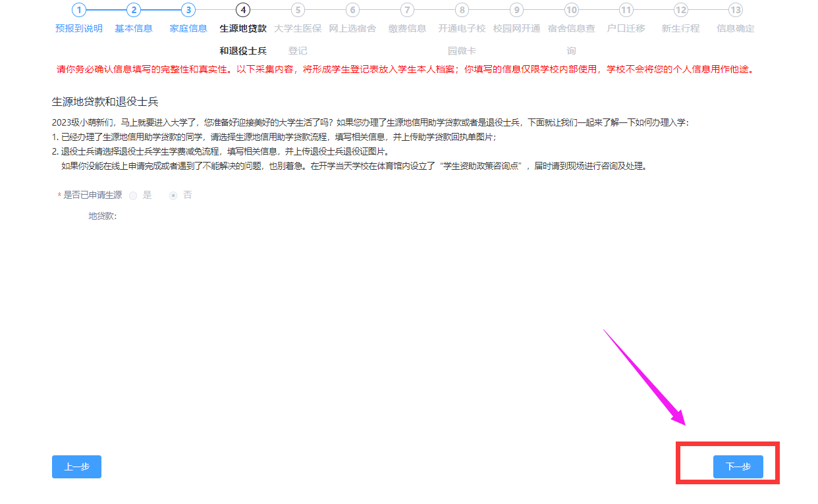
Task: Click the step 2 circle for 基本信息
Action: coord(134,11)
